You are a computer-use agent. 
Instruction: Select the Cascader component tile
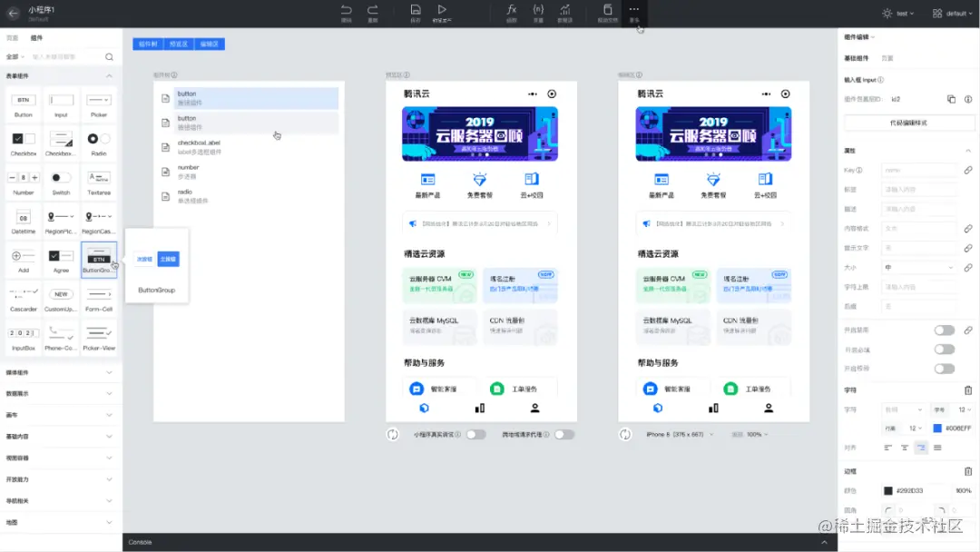coord(23,300)
